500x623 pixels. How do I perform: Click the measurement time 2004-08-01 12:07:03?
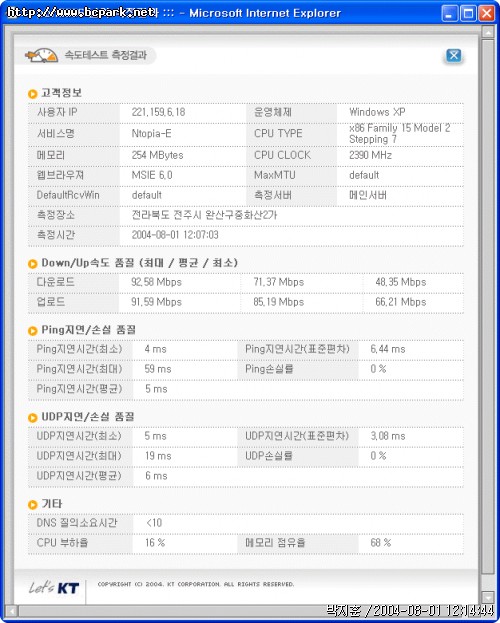click(x=175, y=234)
